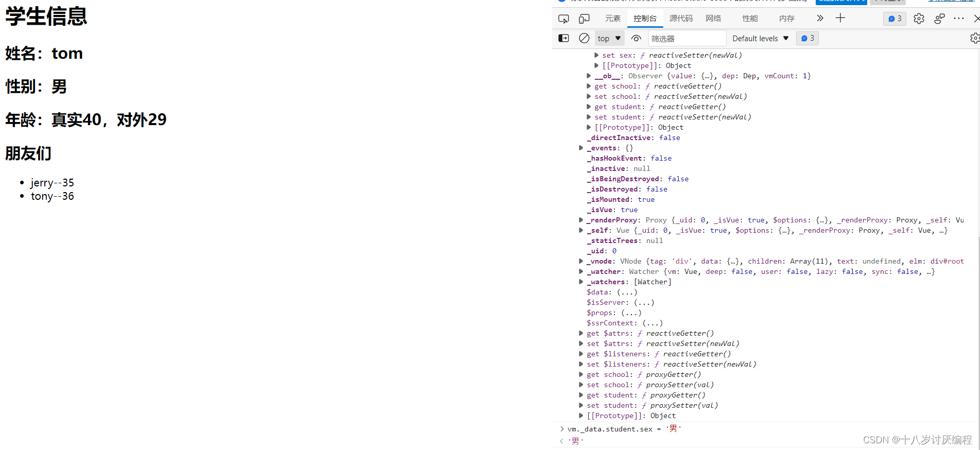
Task: Toggle the console sidebar icon
Action: (563, 38)
